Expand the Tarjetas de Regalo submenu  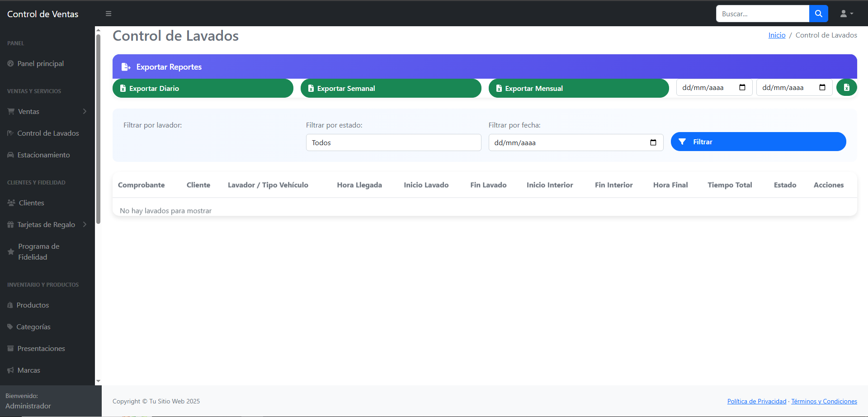(x=85, y=224)
